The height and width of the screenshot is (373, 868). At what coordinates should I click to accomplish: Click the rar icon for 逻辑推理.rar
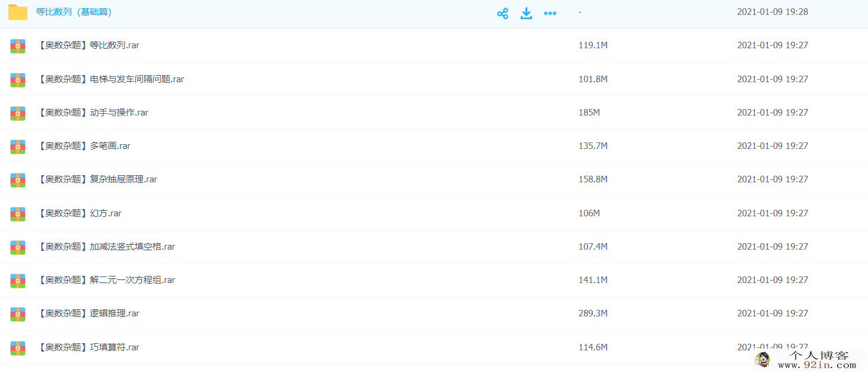click(18, 314)
